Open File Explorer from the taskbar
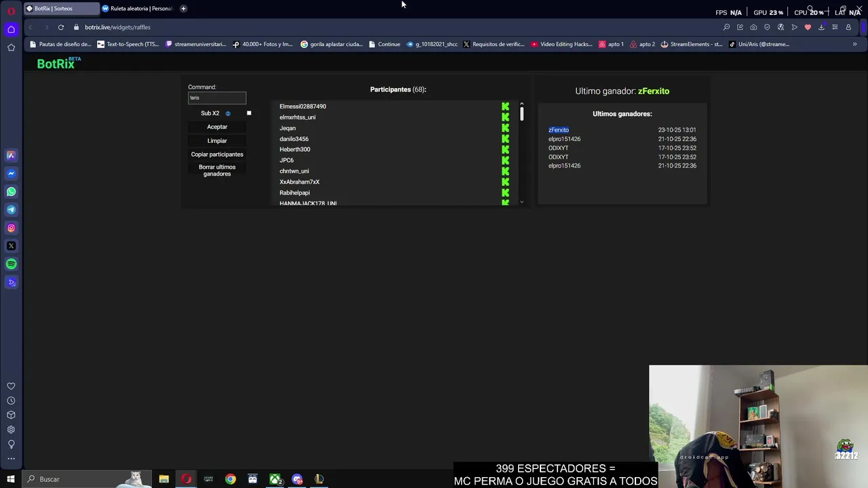This screenshot has width=868, height=488. (164, 479)
